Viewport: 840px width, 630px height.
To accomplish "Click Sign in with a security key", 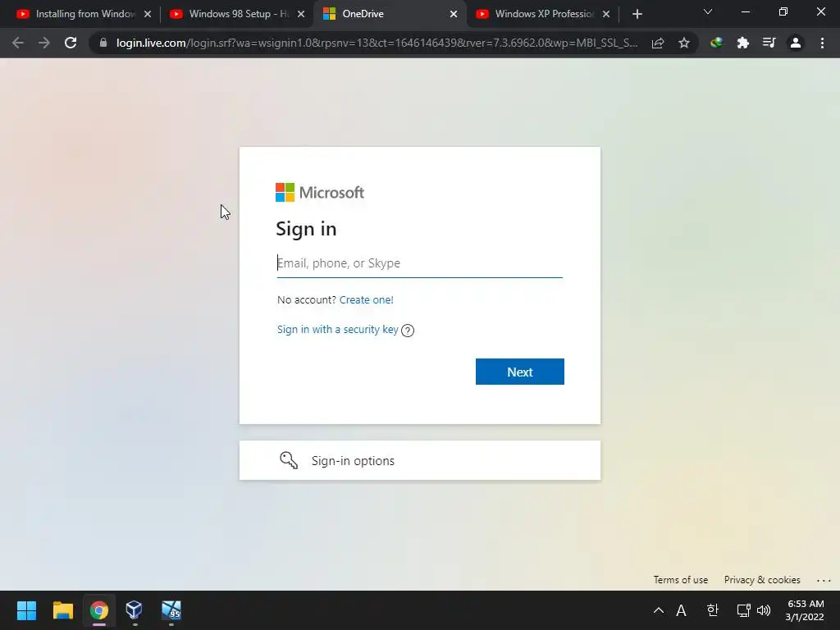I will pos(337,330).
